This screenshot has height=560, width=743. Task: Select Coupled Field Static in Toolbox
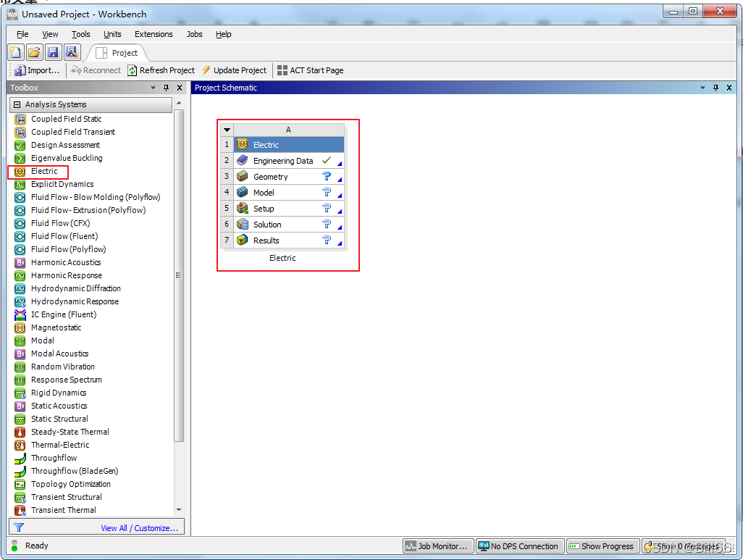[66, 119]
